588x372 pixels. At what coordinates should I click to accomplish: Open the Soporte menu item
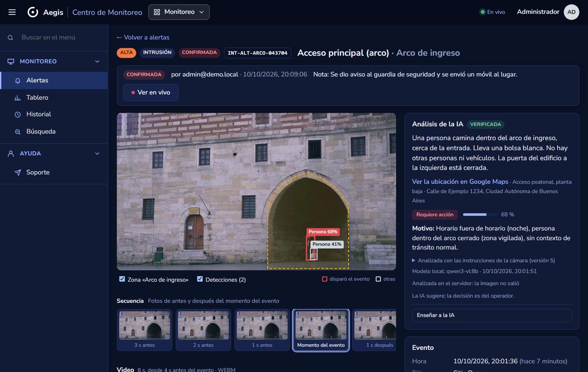[54, 172]
